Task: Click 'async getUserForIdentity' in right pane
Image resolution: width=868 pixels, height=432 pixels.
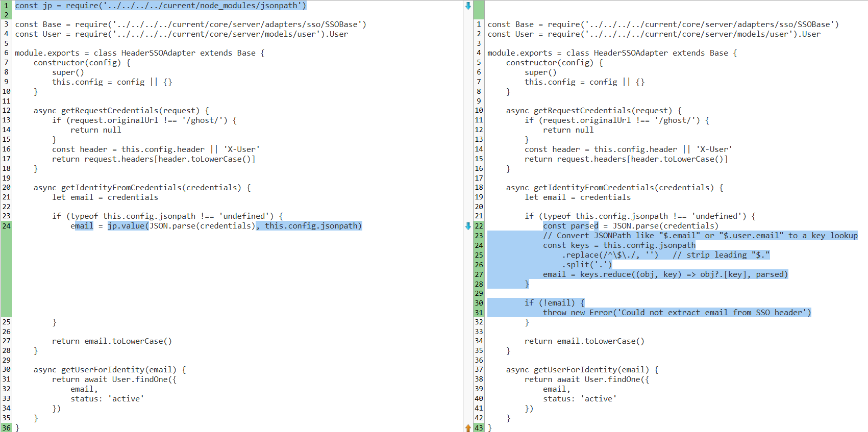Action: 582,370
